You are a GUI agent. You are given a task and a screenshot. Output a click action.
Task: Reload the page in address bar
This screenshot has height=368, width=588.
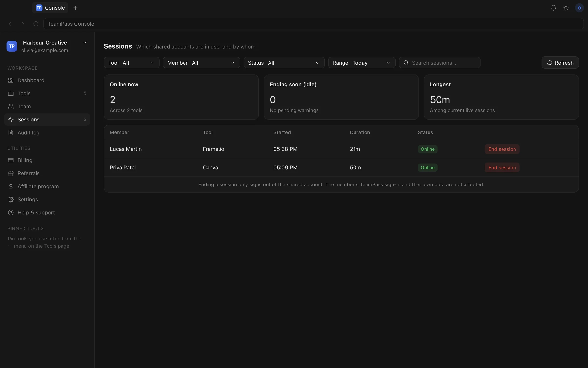click(x=36, y=24)
